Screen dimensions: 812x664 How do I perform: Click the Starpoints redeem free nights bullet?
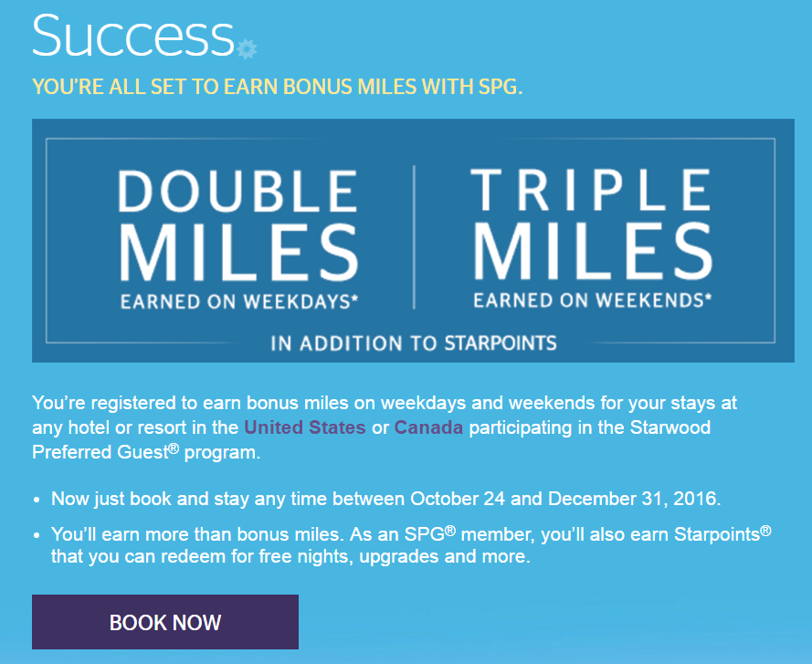(411, 545)
